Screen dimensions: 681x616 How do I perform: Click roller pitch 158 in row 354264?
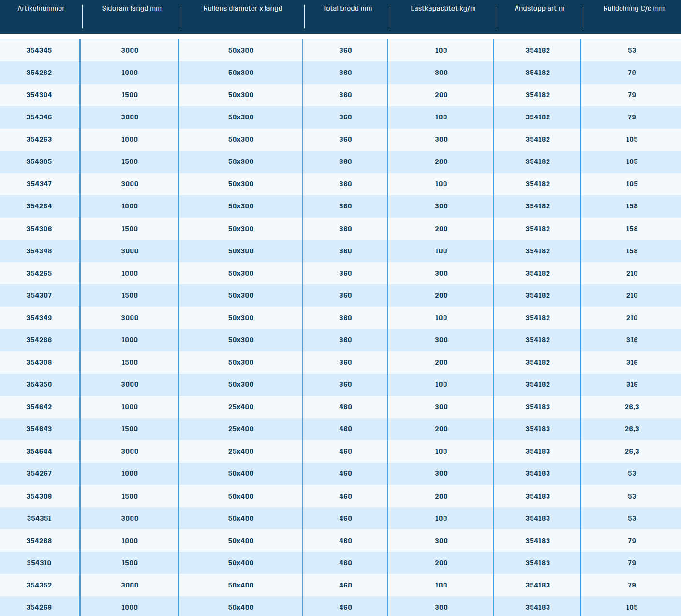632,206
